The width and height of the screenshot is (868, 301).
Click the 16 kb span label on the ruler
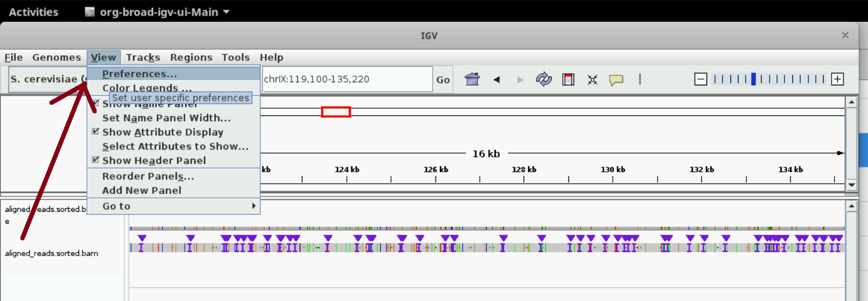coord(486,154)
